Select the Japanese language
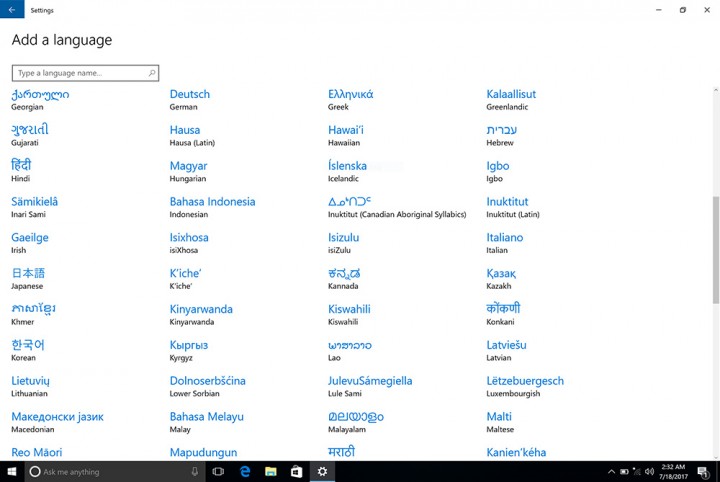720x482 pixels. click(28, 279)
